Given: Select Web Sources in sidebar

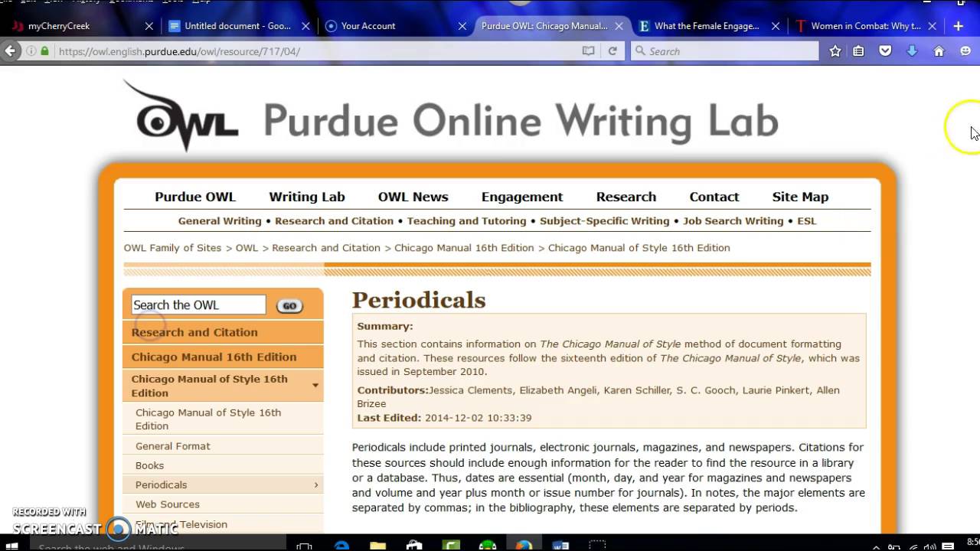Looking at the screenshot, I should click(x=168, y=504).
